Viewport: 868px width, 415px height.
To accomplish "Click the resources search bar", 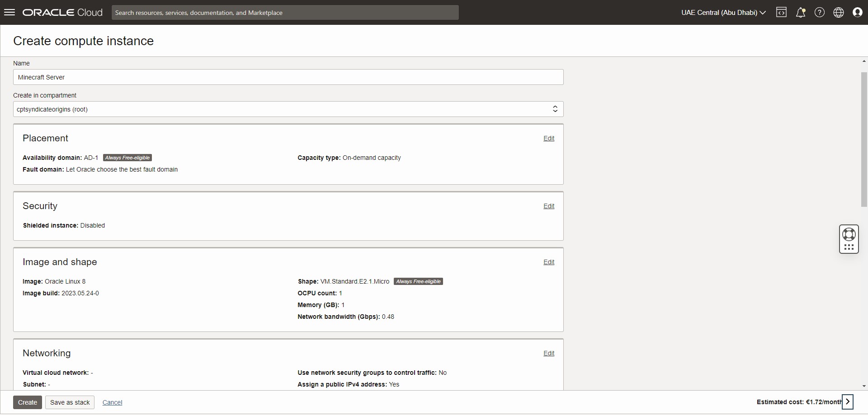I will pyautogui.click(x=285, y=12).
